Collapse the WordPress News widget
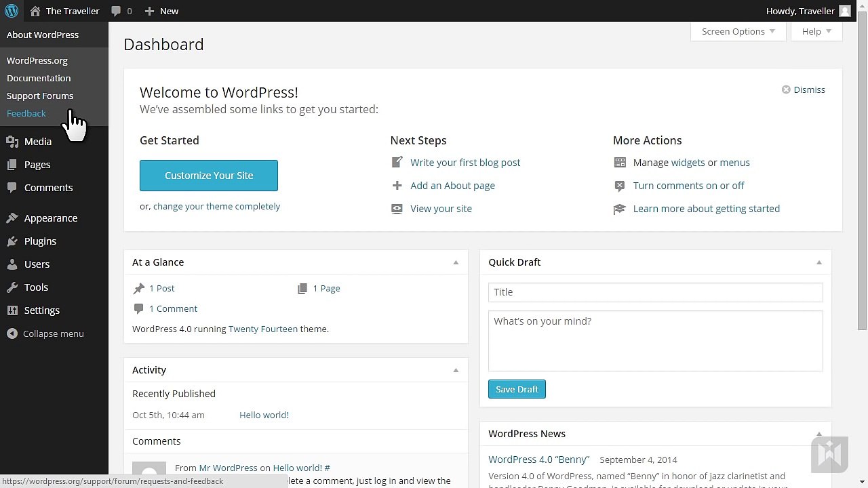Screen dimensions: 868x488 click(819, 434)
